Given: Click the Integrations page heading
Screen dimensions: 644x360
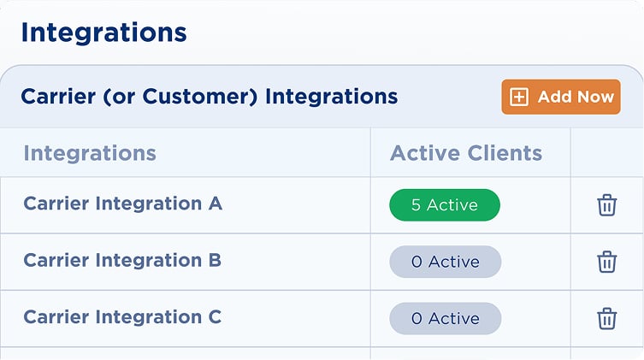Looking at the screenshot, I should (103, 32).
